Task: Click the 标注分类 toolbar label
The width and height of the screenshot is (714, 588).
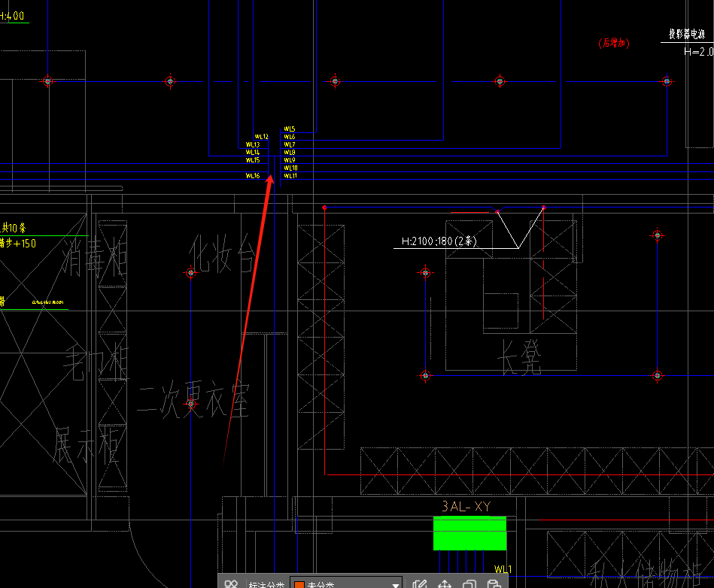Action: click(266, 584)
